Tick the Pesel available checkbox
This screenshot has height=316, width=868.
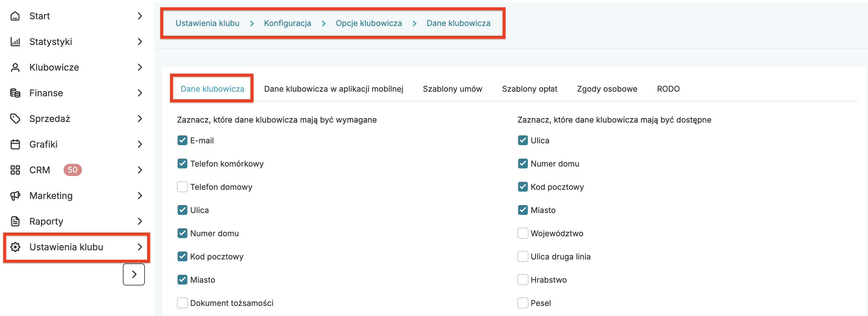coord(523,303)
